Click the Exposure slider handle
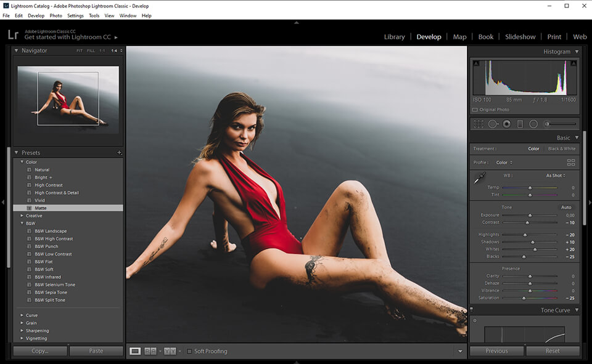 530,215
